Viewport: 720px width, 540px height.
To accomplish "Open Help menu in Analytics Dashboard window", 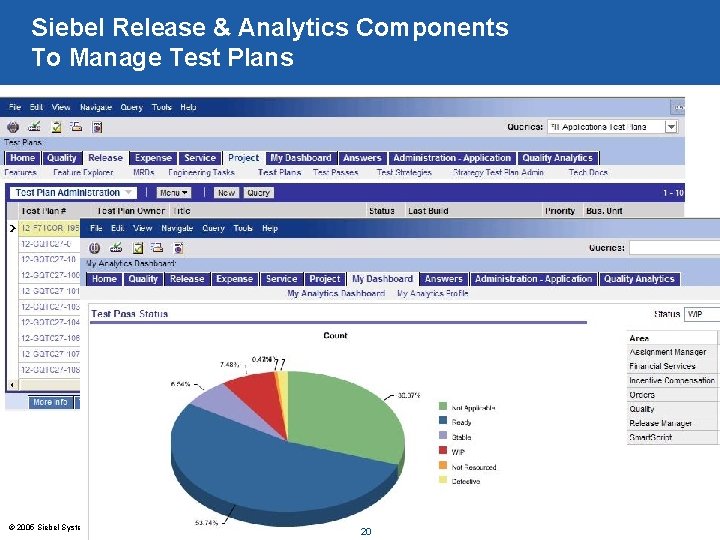I will (x=270, y=228).
